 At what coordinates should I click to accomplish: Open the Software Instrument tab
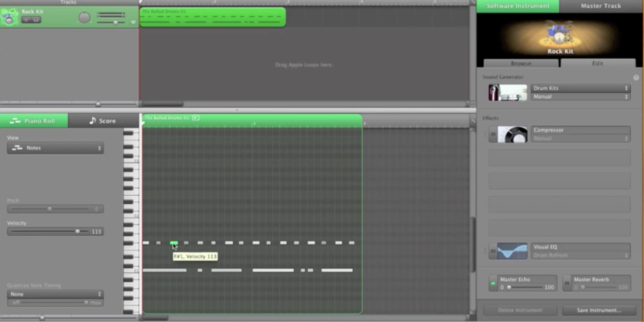[x=518, y=6]
